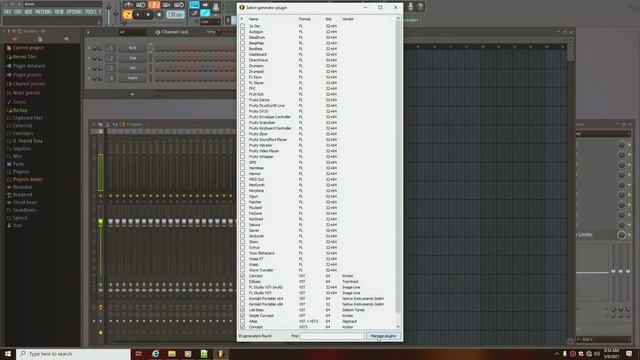The width and height of the screenshot is (640, 360).
Task: Click the scroll down arrow in plugin list
Action: point(398,327)
